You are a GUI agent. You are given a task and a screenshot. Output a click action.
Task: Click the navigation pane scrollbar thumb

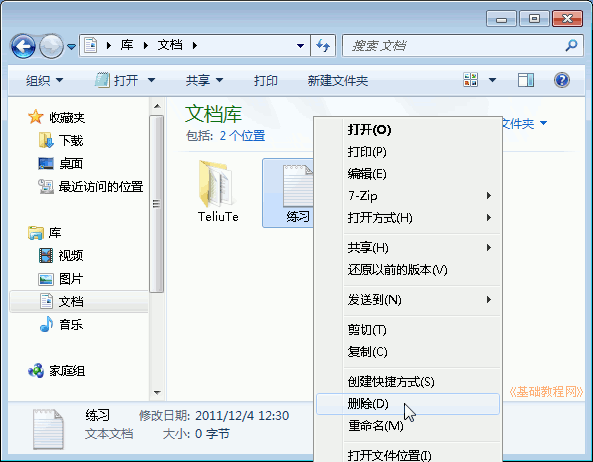tap(156, 204)
